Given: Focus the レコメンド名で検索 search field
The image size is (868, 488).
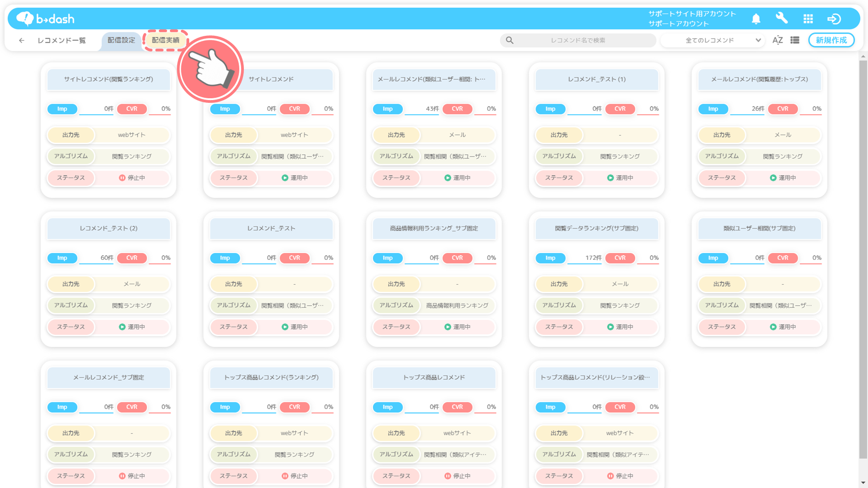Looking at the screenshot, I should [578, 40].
